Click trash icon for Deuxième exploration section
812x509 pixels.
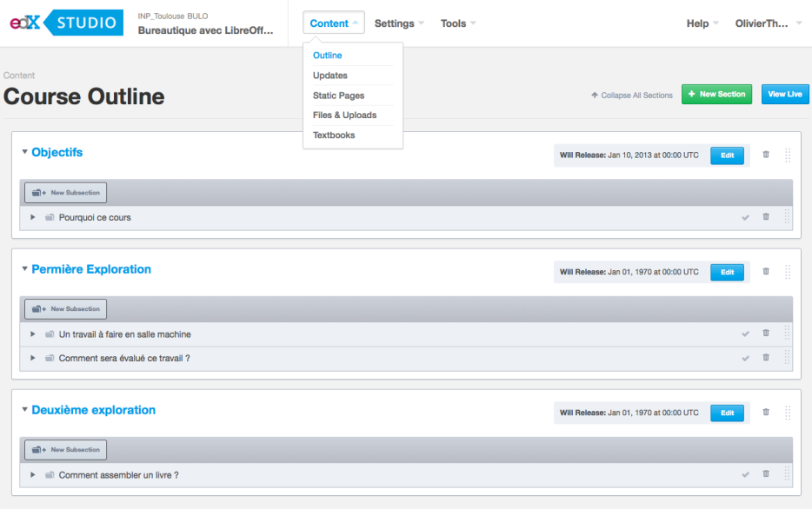coord(766,412)
